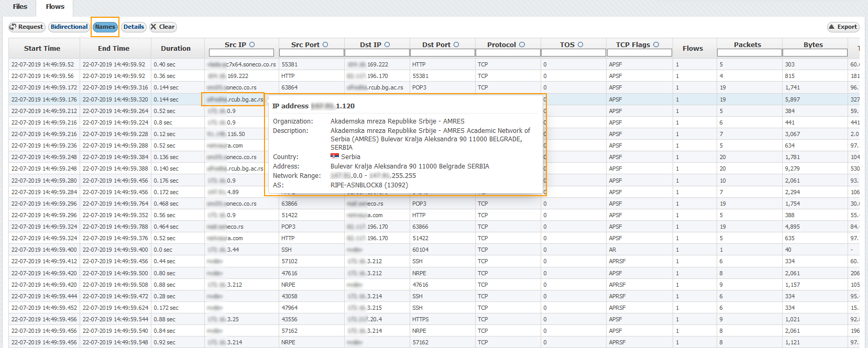Click the circle icon beside Dst IP

pos(387,44)
